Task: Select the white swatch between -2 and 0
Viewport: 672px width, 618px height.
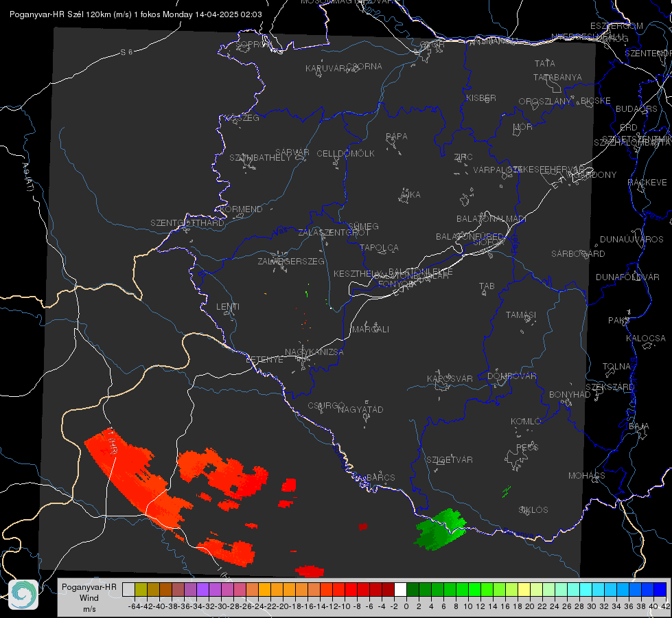Action: pyautogui.click(x=401, y=589)
